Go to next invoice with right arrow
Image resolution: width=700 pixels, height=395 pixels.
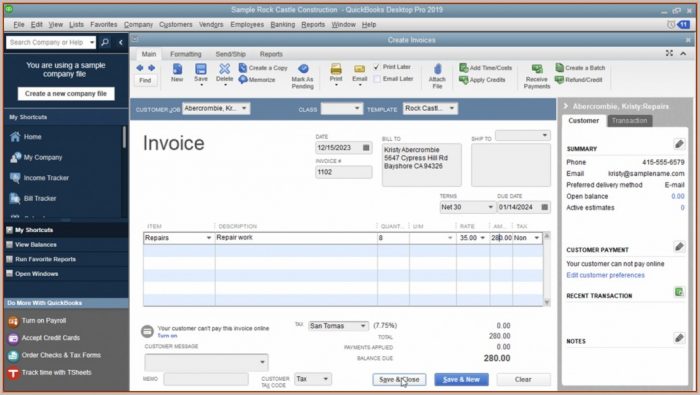(x=152, y=68)
